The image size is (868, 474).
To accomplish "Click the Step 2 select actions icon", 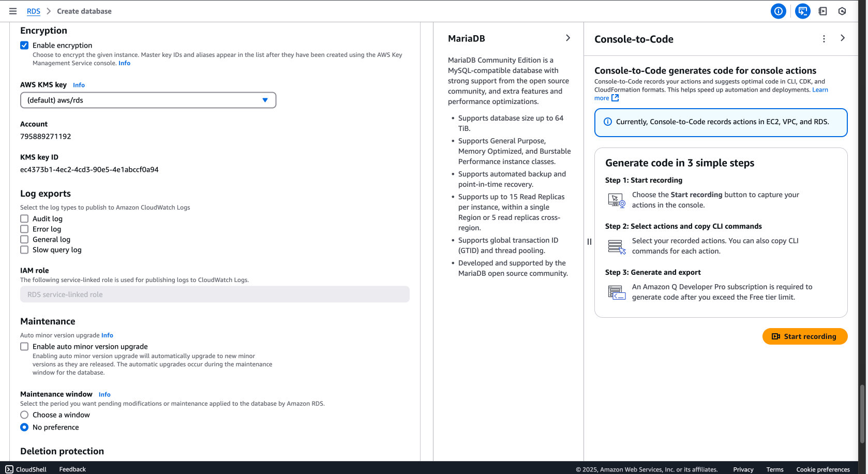I will [617, 246].
